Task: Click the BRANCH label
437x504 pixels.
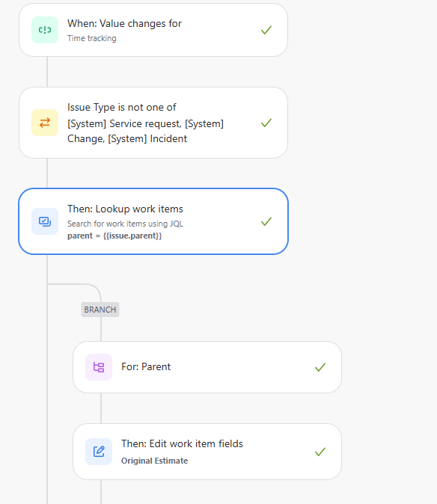Action: coord(100,310)
